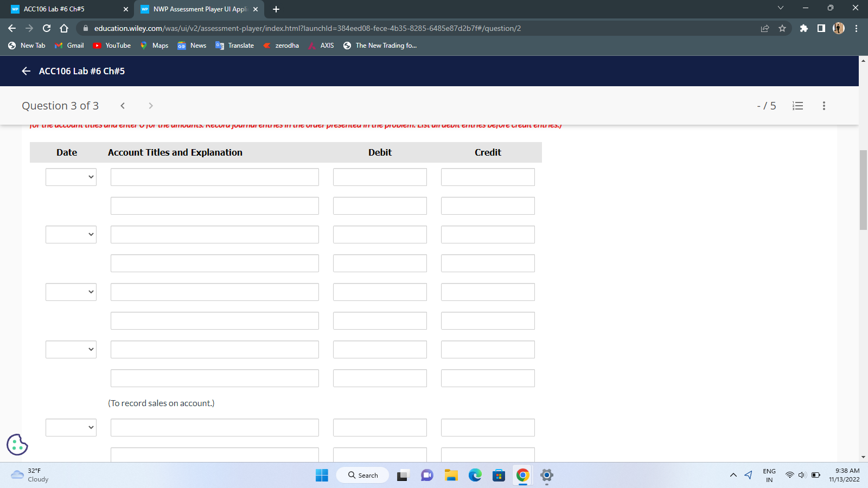This screenshot has width=868, height=488.
Task: Open the Date dropdown below sales entry note
Action: 71,427
